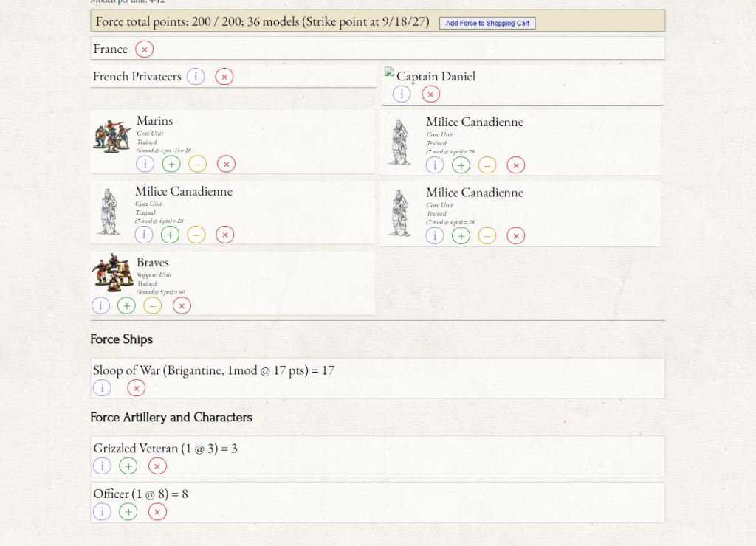
Task: Remove Captain Daniel from force
Action: point(430,94)
